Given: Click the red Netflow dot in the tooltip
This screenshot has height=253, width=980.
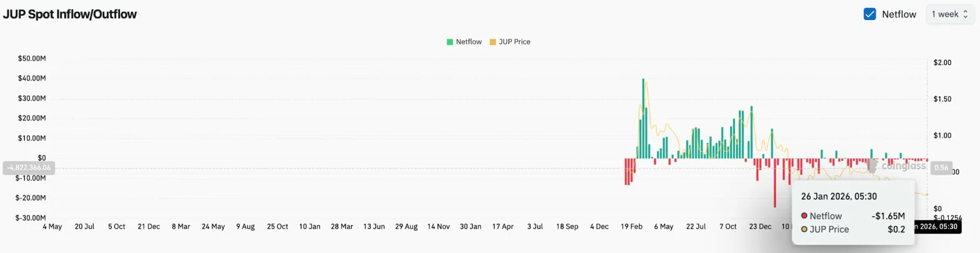Looking at the screenshot, I should coord(804,216).
